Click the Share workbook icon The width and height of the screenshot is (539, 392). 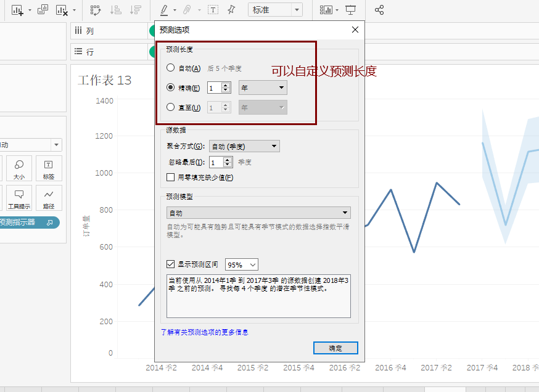[379, 10]
